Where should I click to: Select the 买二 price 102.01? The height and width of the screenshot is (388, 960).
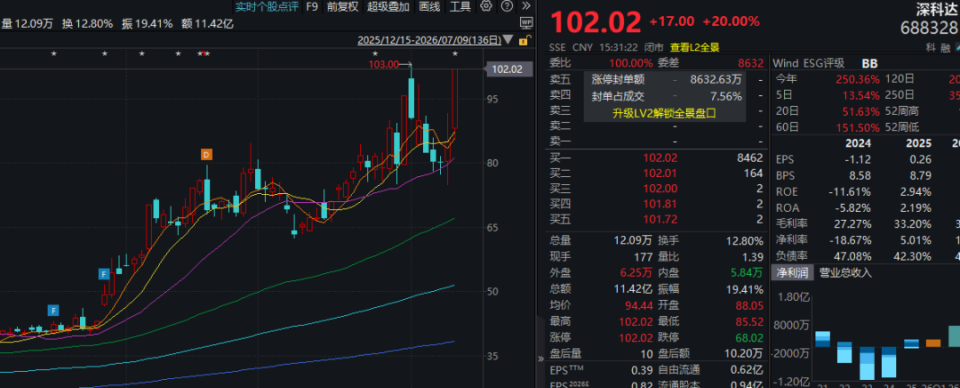point(659,173)
